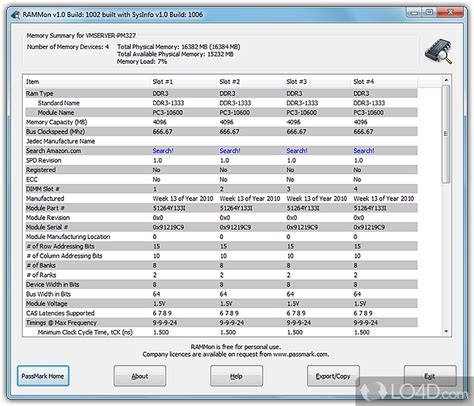Screen dimensions: 474x406
Task: Search Amazon for Slot #4 memory
Action: click(x=364, y=151)
